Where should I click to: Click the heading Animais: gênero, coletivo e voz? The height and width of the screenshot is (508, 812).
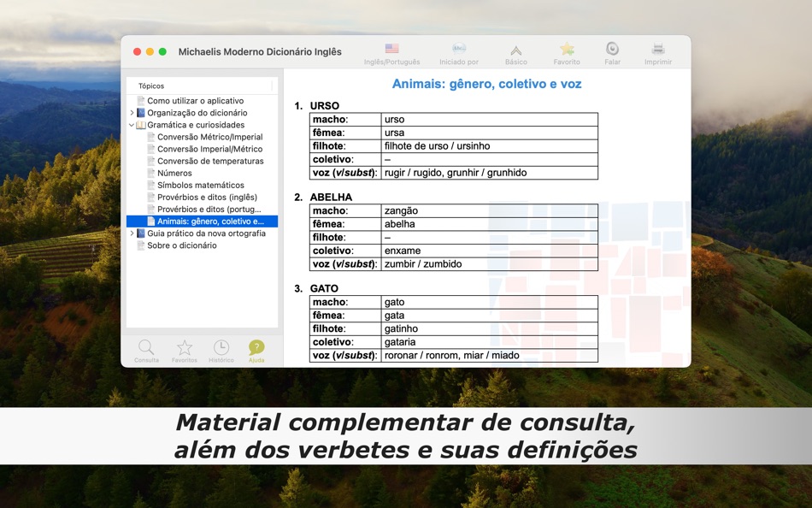[486, 84]
